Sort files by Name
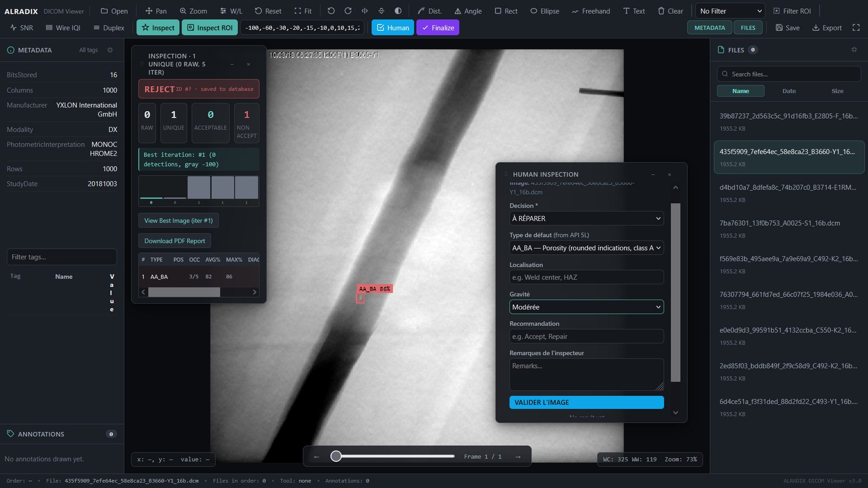Screen dimensions: 868x488 741,91
